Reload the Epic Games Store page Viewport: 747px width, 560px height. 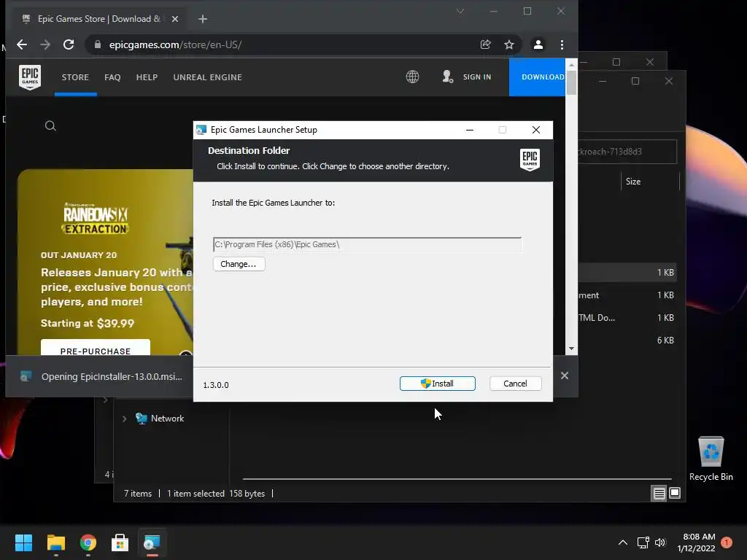point(69,44)
